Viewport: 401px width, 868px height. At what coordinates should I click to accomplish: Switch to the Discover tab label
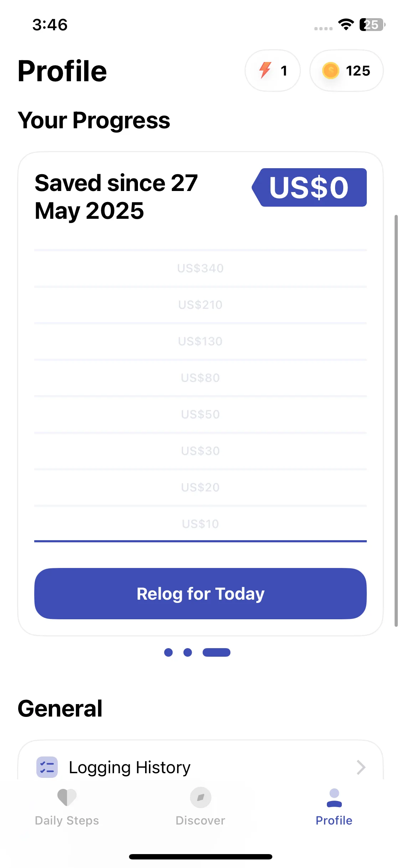[x=200, y=821]
